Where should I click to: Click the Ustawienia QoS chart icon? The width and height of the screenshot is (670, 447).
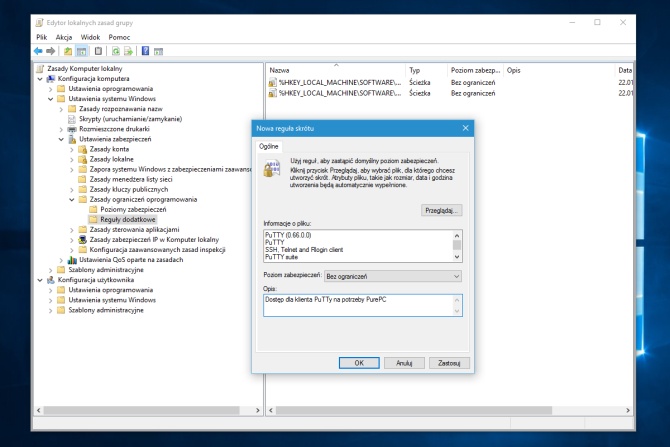tap(72, 260)
